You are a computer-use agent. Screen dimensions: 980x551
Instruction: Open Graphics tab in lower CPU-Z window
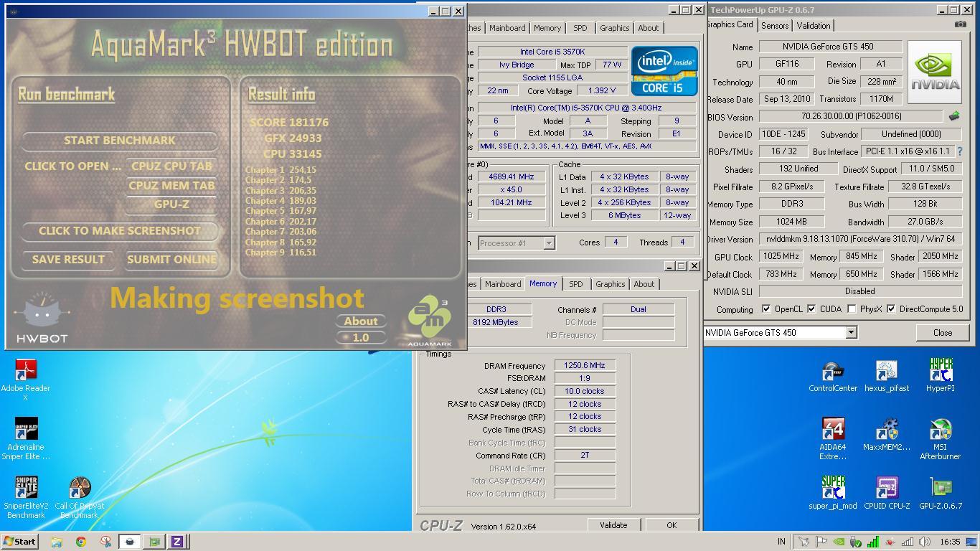pos(610,284)
